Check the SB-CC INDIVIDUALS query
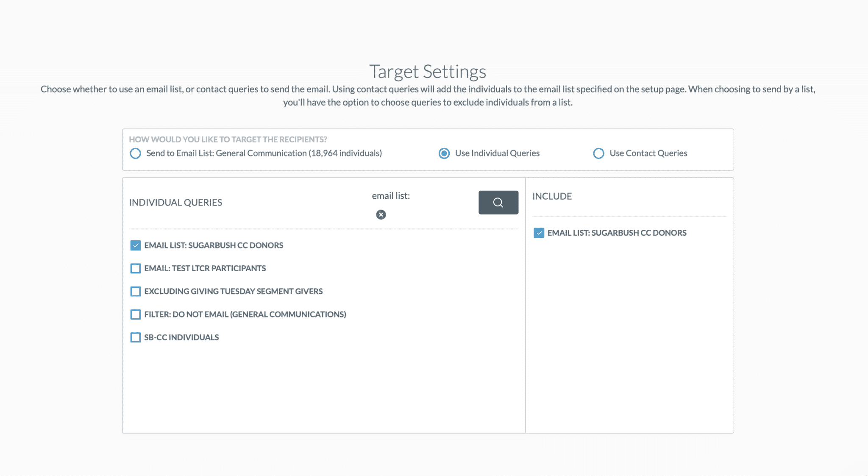Viewport: 868px width, 476px height. click(135, 337)
